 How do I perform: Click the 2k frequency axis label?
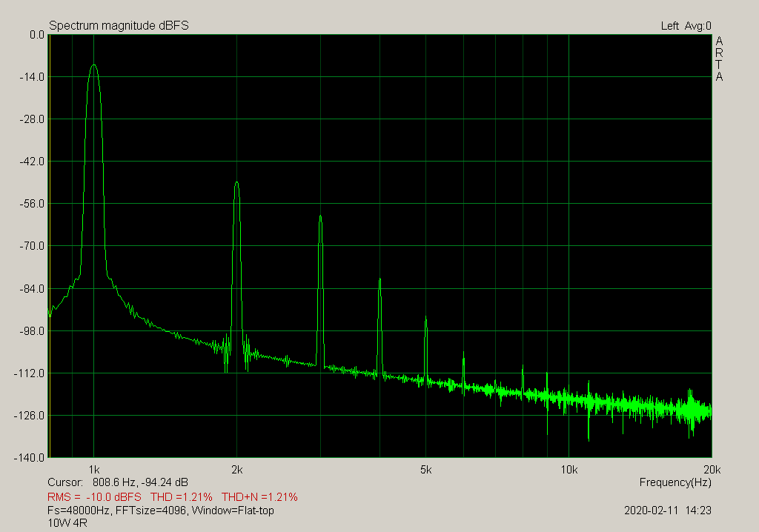pos(236,470)
